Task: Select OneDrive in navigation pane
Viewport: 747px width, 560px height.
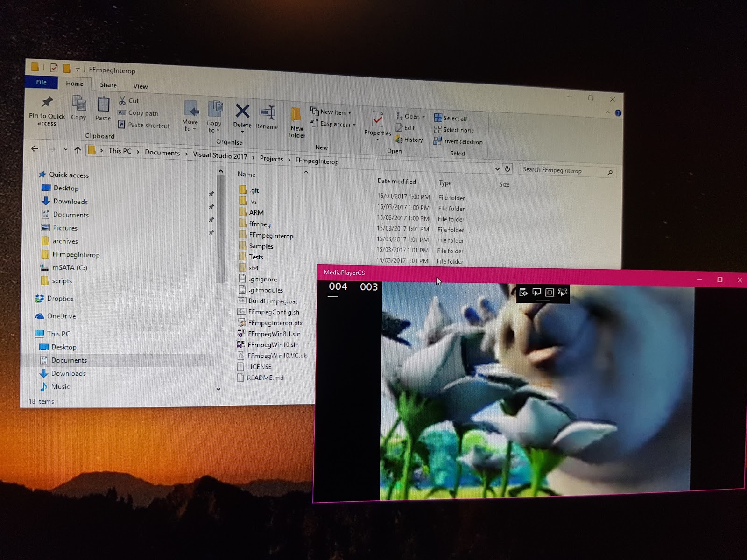Action: [55, 316]
